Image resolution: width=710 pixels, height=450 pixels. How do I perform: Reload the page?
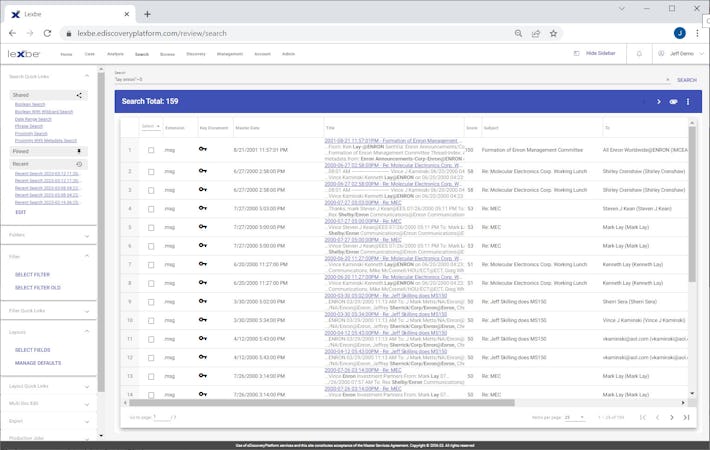click(x=47, y=33)
